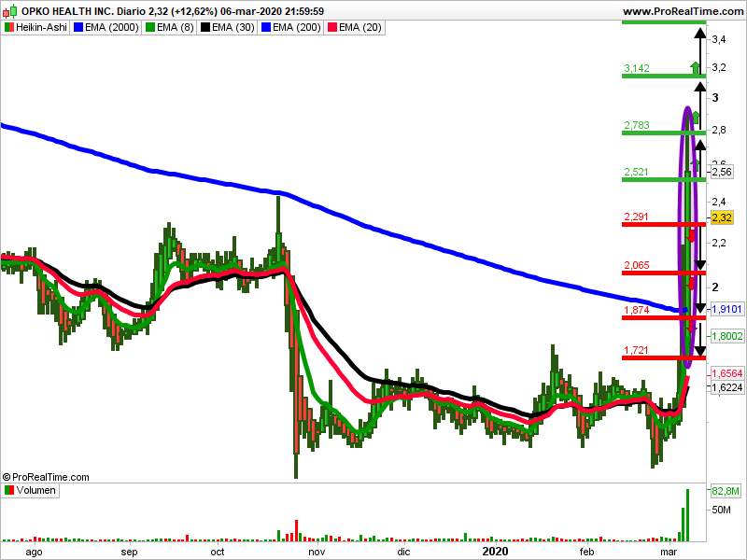Viewport: 747px width, 560px height.
Task: Click the 2,521 green resistance level label
Action: [x=637, y=172]
